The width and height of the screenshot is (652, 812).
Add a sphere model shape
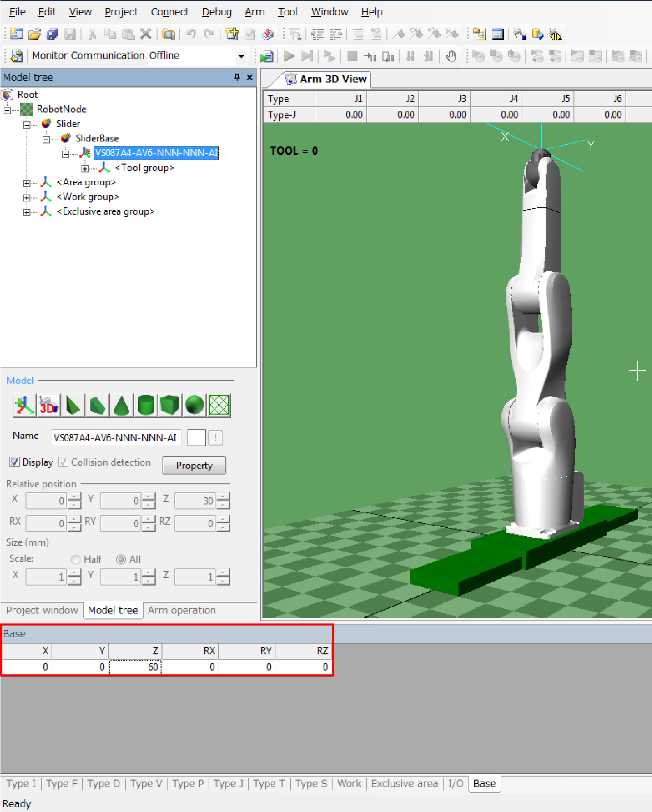click(194, 405)
